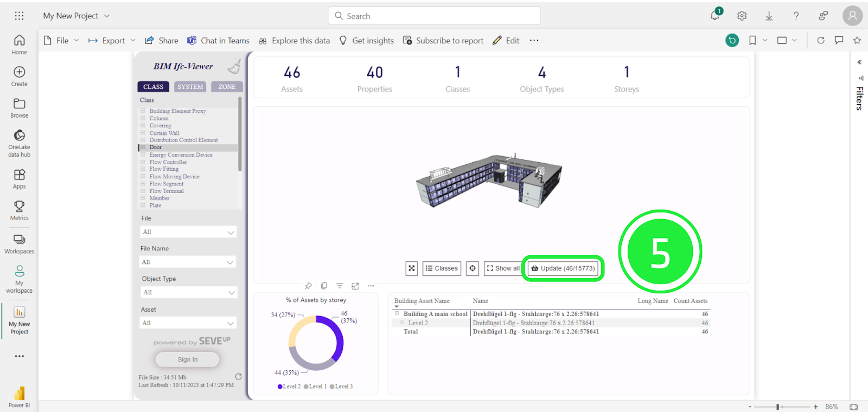The image size is (868, 412).
Task: Switch to the CLASS tab
Action: tap(154, 87)
